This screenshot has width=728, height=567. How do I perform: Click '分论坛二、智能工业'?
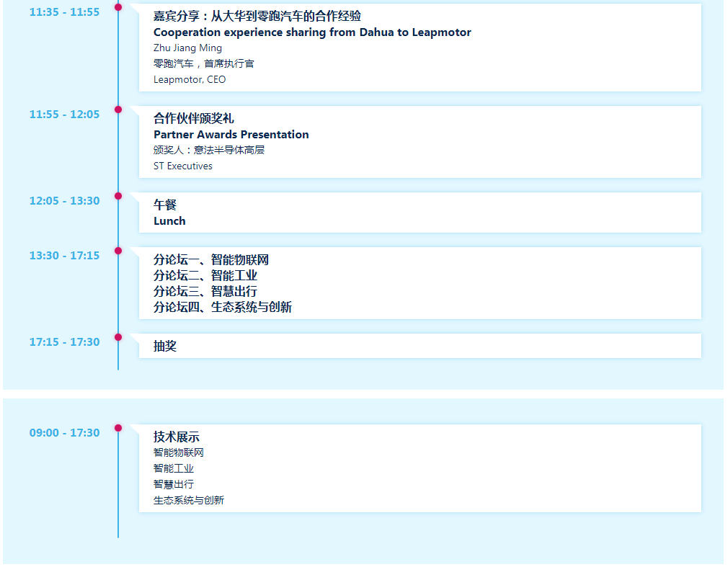pos(205,275)
